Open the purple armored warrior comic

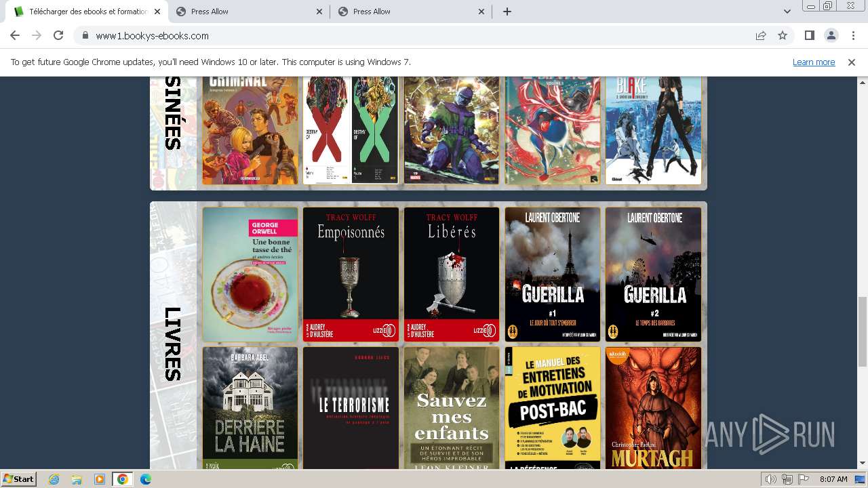click(452, 130)
